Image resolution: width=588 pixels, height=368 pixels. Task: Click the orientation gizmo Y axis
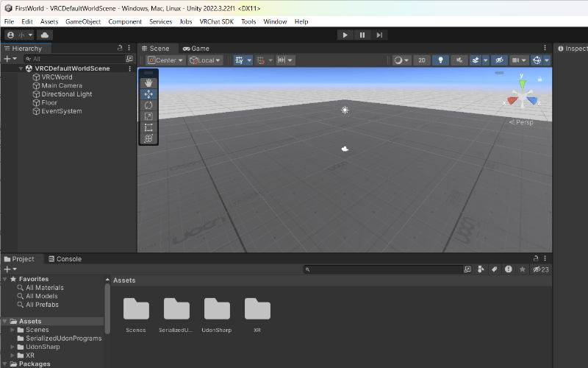click(522, 83)
